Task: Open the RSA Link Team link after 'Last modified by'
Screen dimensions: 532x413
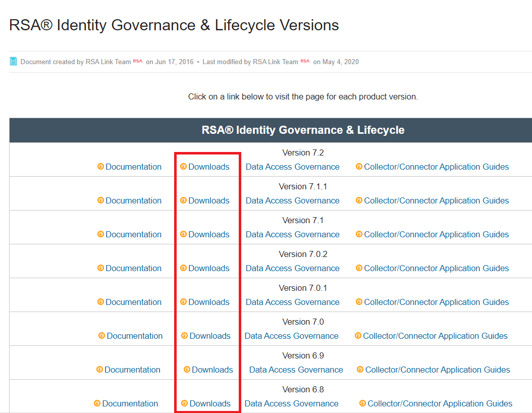Action: point(275,62)
